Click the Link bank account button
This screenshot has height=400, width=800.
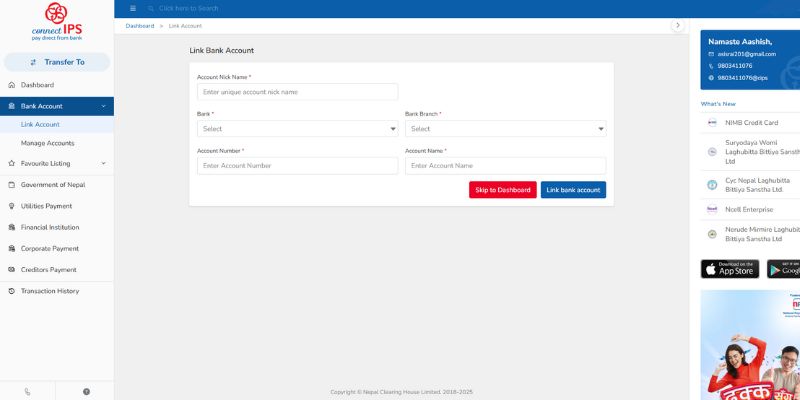point(573,190)
